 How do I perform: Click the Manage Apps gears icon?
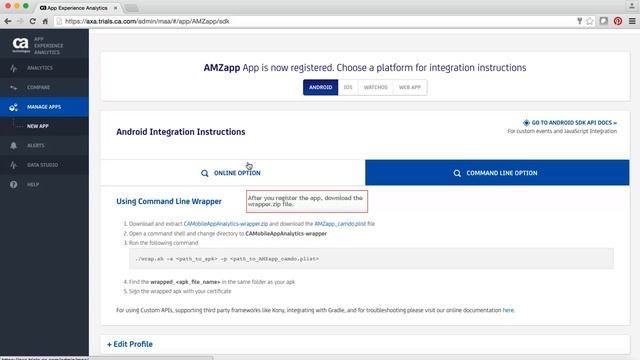13,107
